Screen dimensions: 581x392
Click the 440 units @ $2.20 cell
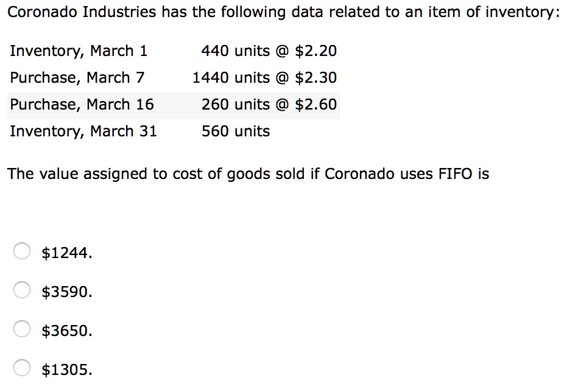tap(269, 51)
